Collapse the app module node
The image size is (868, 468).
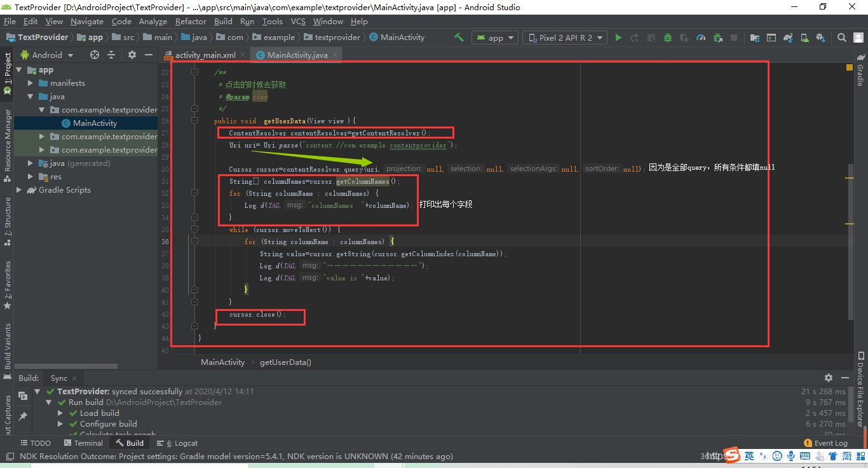pos(18,70)
